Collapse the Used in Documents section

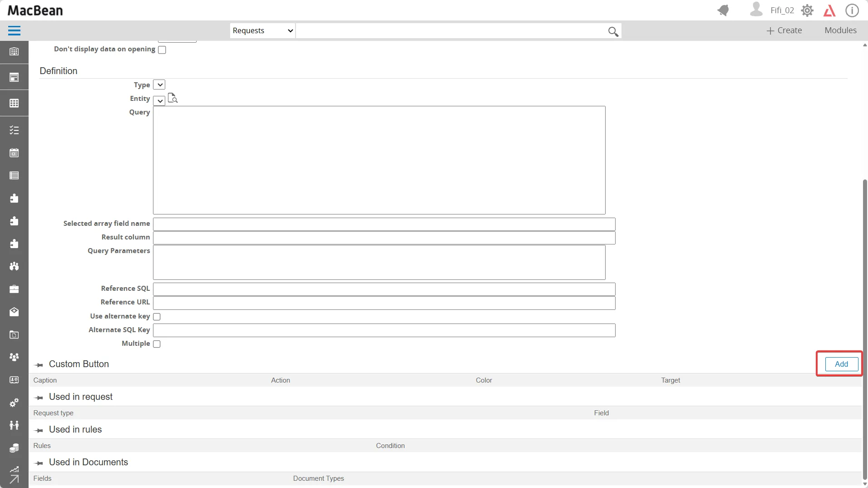click(x=39, y=463)
